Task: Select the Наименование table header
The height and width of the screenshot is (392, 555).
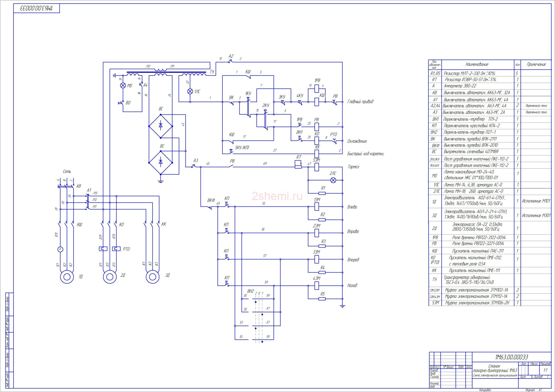Action: tap(477, 65)
